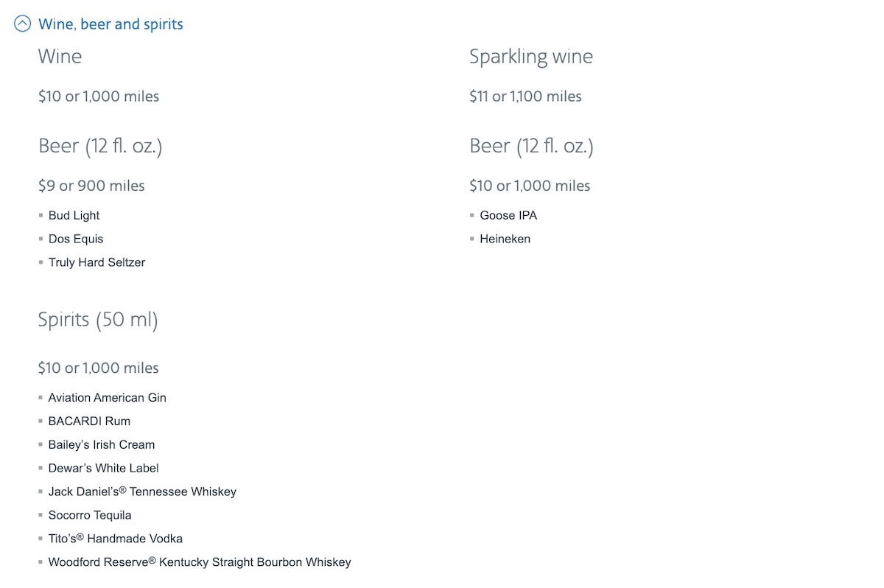
Task: Click the Wine heading
Action: (60, 57)
